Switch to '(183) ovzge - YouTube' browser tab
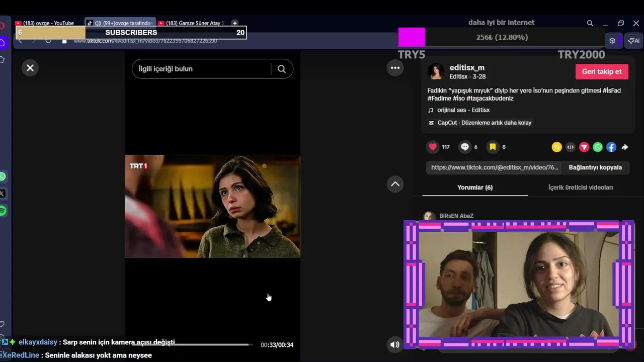 point(48,23)
